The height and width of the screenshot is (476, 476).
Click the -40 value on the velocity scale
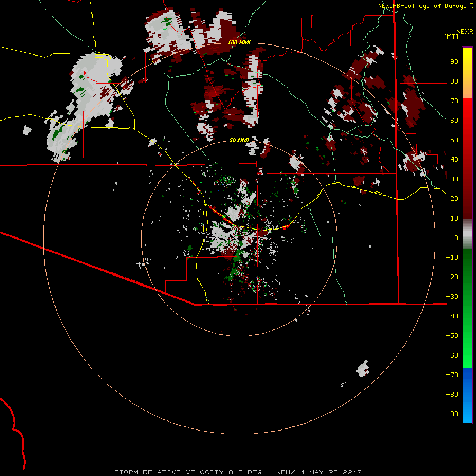[x=452, y=316]
